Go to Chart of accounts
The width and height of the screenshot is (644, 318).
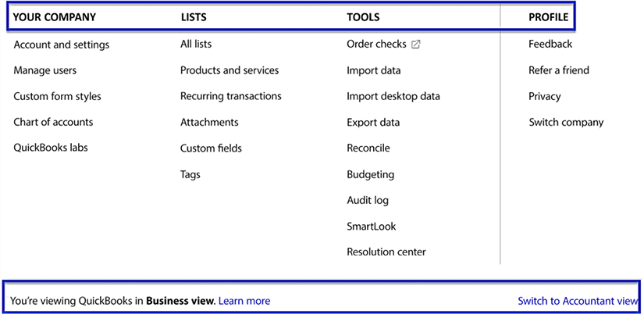[53, 122]
